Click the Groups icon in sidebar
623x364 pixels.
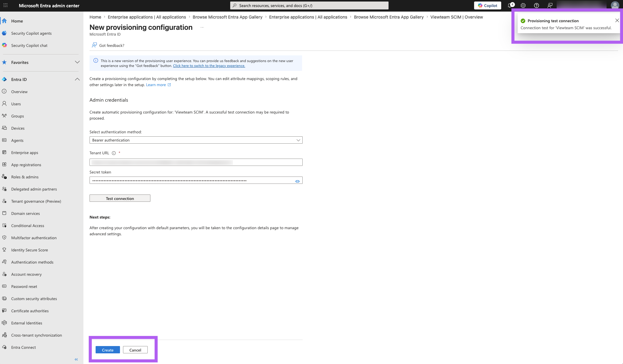(4, 116)
